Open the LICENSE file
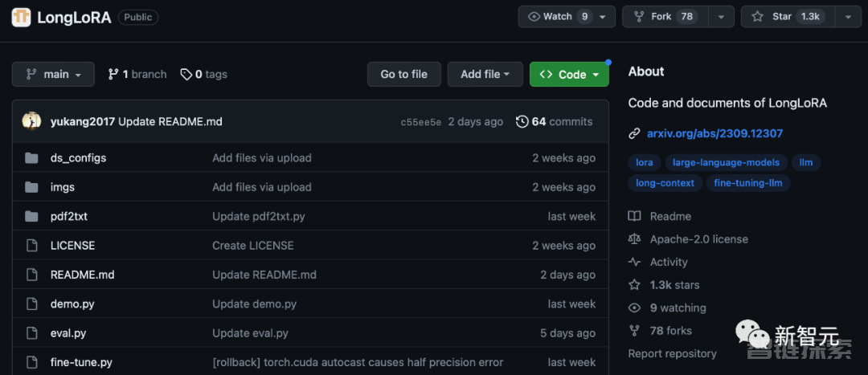The width and height of the screenshot is (868, 375). [x=72, y=246]
